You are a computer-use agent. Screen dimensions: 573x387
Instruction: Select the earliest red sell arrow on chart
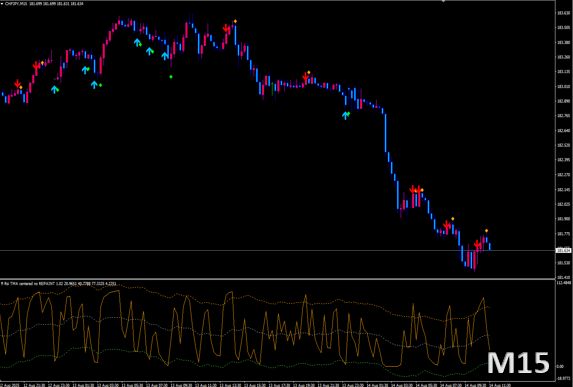[x=17, y=84]
